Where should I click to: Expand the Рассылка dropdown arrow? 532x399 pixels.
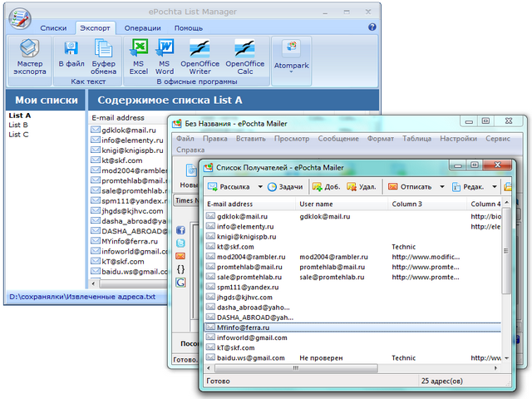coord(260,186)
